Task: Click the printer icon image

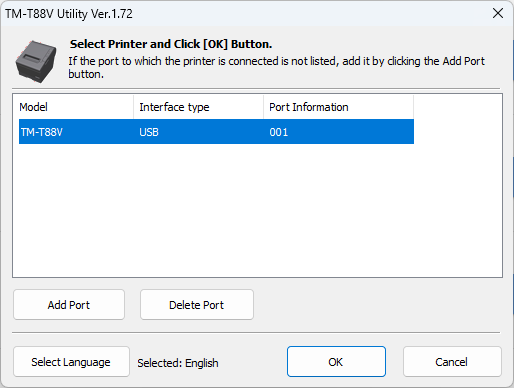Action: tap(36, 62)
